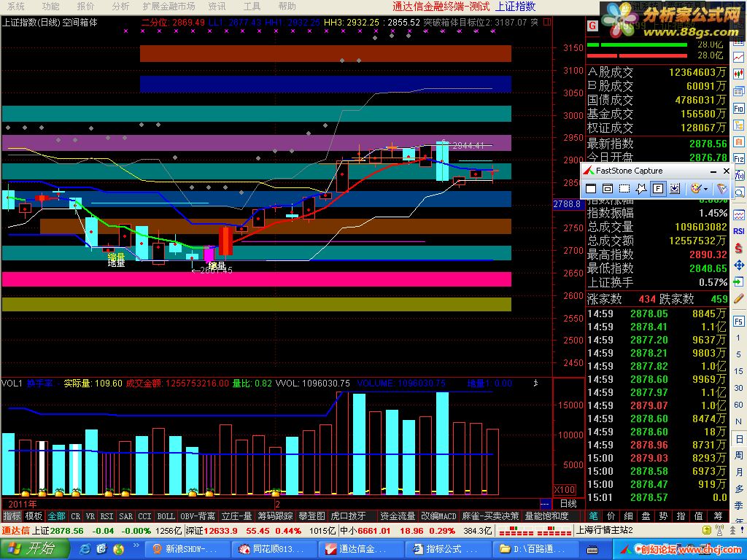Open the 同花顺813 taskbar window
Viewport: 747px width, 560px height.
(274, 549)
